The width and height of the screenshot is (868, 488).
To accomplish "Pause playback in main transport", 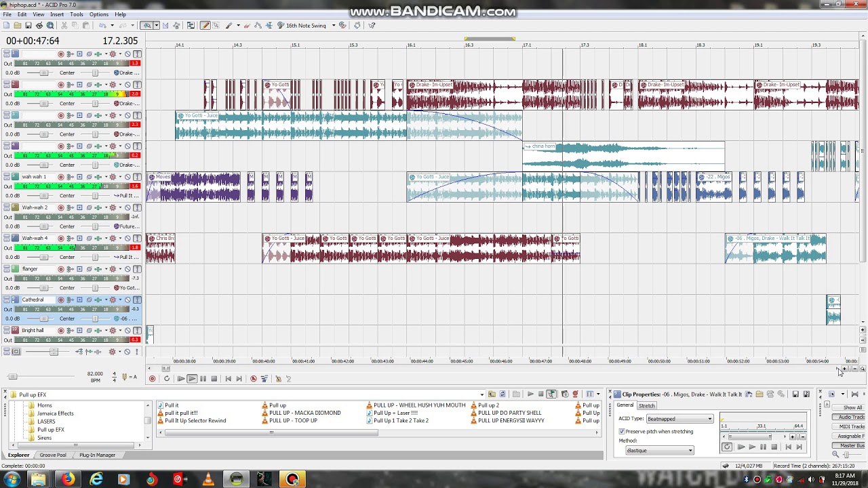I will click(x=203, y=379).
